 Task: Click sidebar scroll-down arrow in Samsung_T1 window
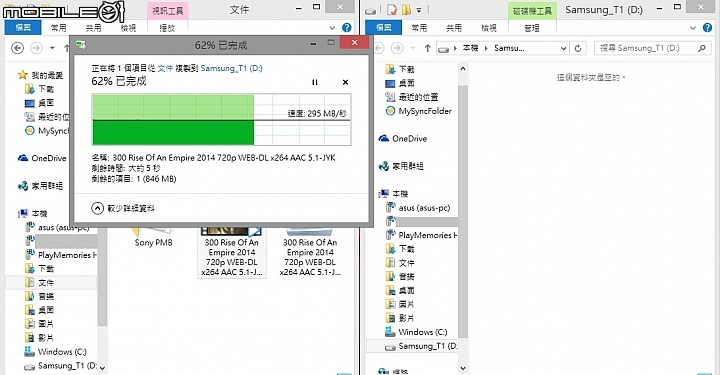[463, 368]
